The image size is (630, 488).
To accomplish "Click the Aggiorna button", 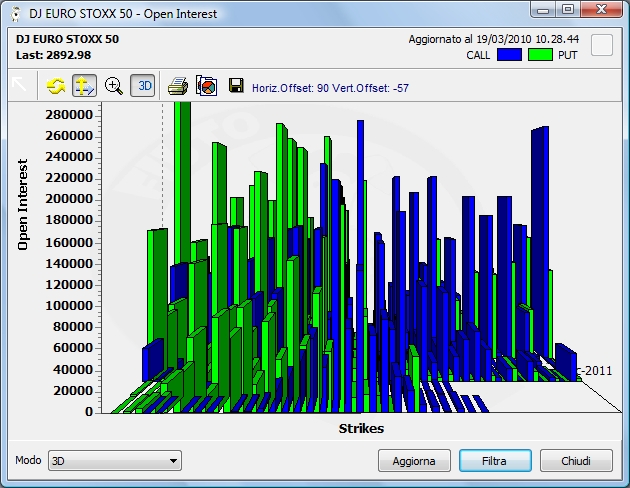I will (414, 461).
